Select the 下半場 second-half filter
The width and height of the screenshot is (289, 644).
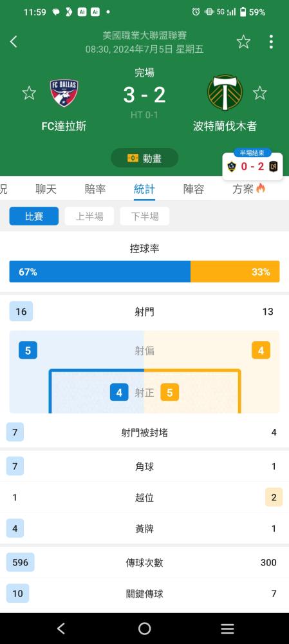145,216
